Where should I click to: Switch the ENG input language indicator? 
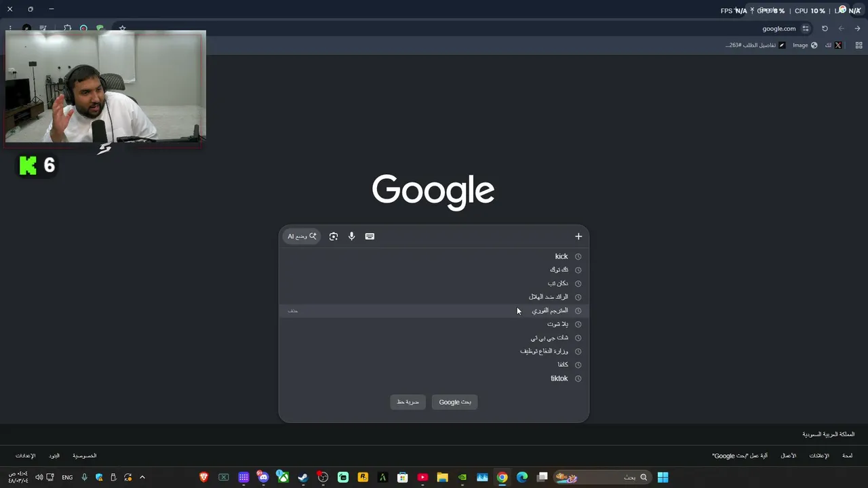[x=67, y=477]
